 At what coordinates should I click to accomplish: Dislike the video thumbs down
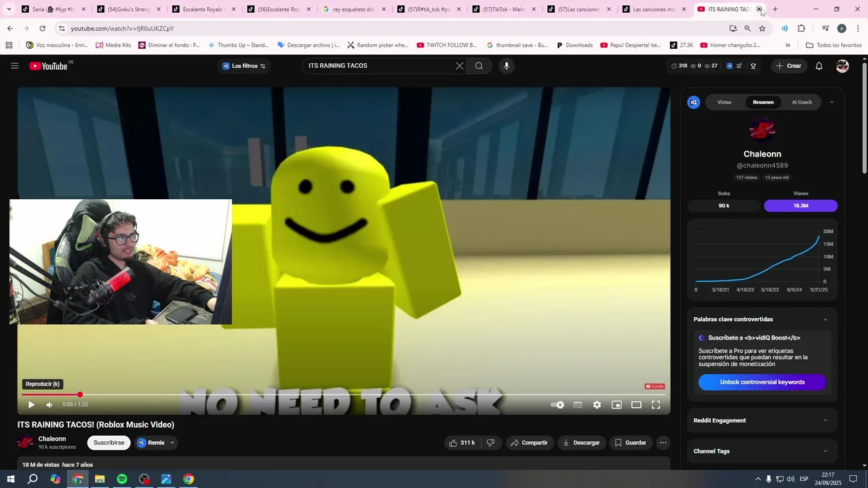(x=490, y=443)
